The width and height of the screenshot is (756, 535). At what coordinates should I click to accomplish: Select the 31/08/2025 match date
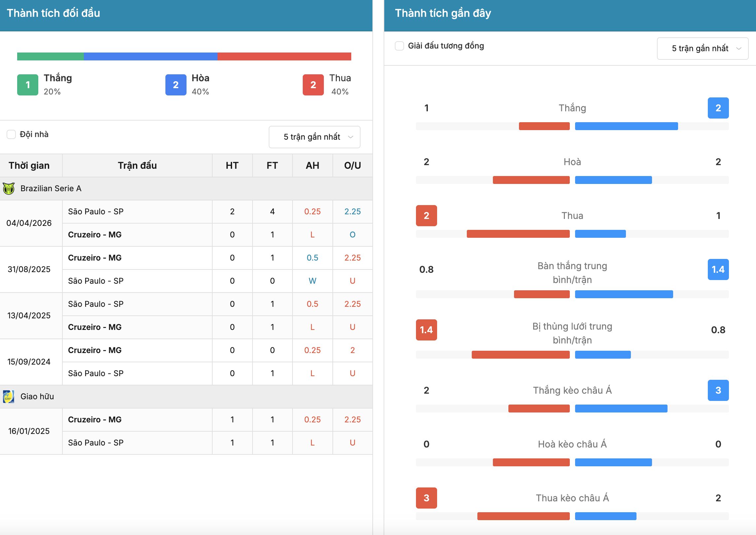coord(29,269)
